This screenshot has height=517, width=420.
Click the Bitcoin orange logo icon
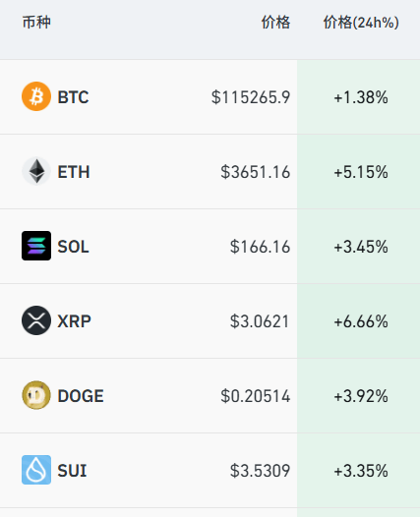click(x=36, y=96)
